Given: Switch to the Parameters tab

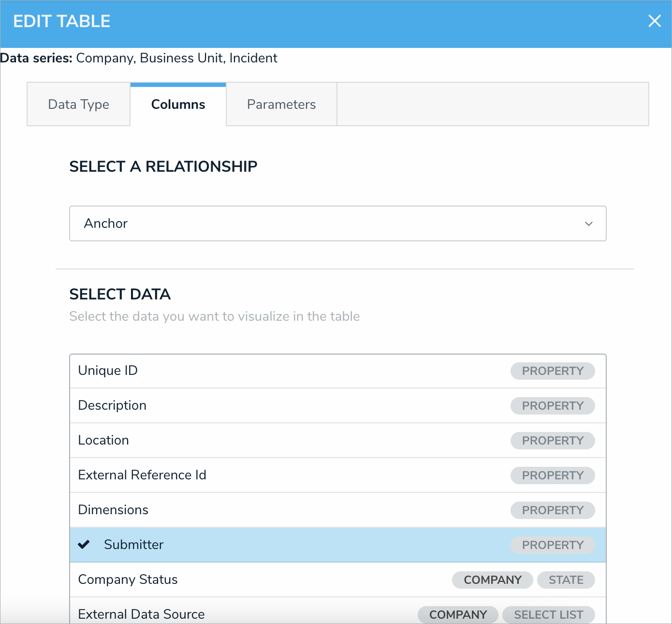Looking at the screenshot, I should [281, 104].
